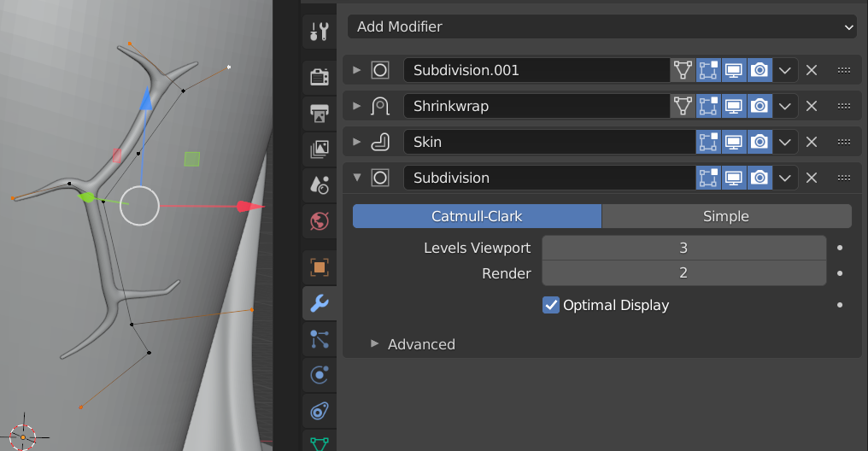The width and height of the screenshot is (868, 451).
Task: Click the Shrinkwrap modifier type icon
Action: [x=379, y=106]
